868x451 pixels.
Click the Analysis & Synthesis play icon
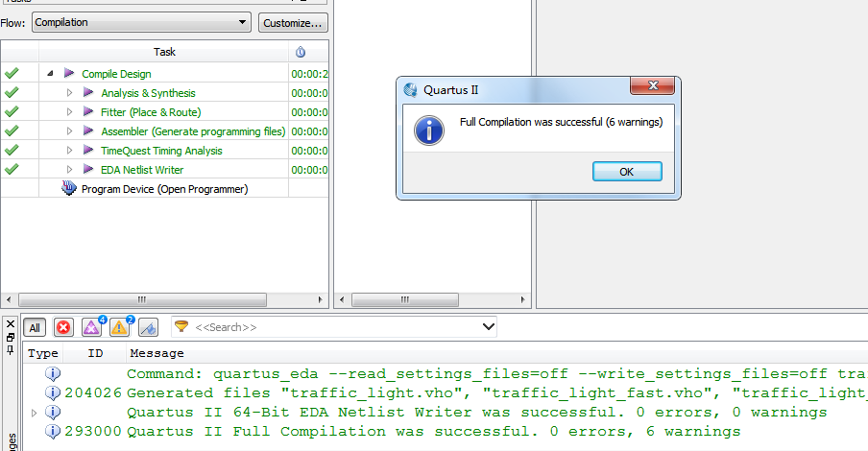click(88, 92)
